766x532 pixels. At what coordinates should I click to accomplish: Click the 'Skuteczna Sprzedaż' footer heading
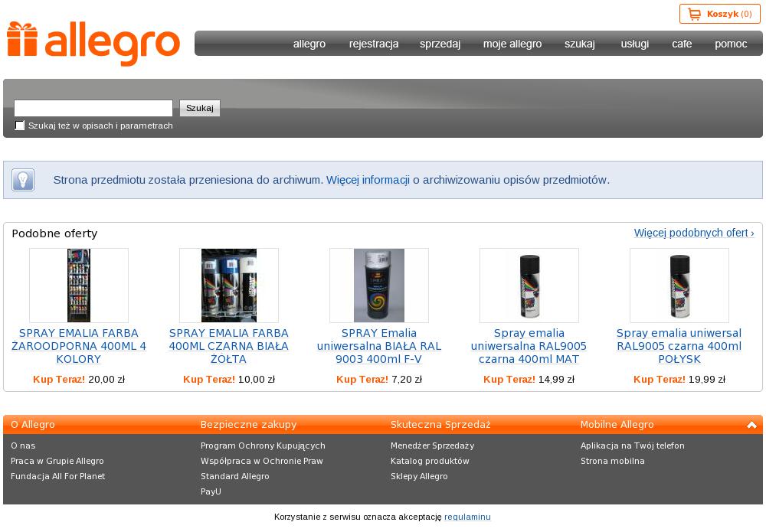tap(440, 425)
